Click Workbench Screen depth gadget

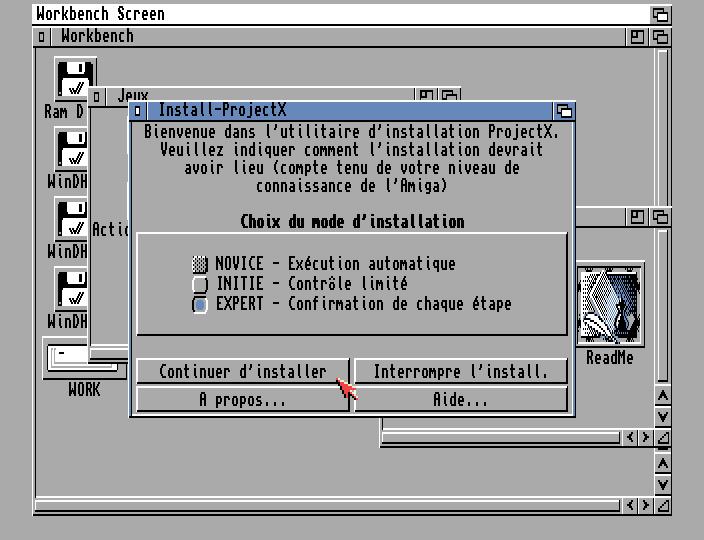coord(660,15)
